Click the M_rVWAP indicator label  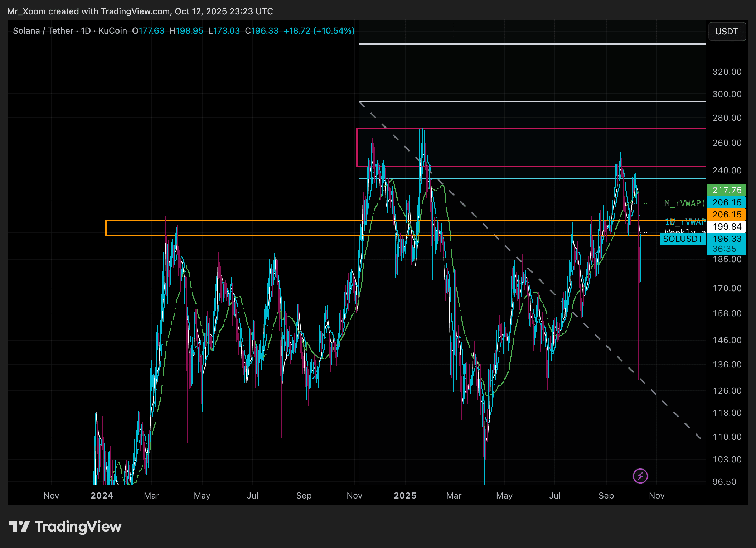684,203
